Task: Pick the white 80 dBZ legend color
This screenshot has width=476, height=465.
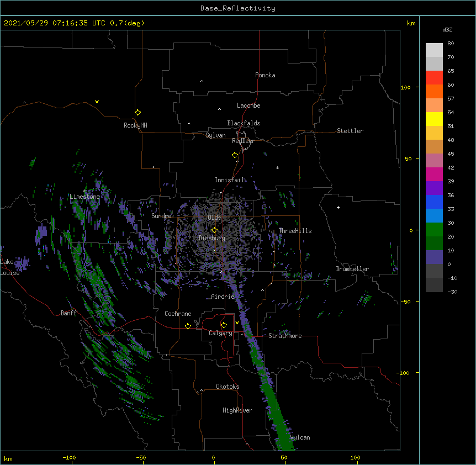Action: tap(434, 50)
